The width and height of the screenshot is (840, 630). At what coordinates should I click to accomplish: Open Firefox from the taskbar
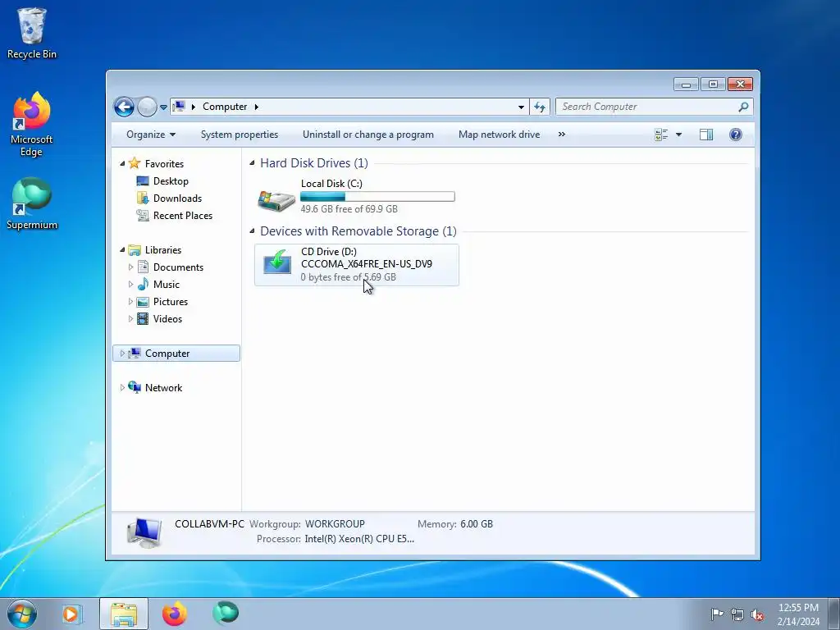click(175, 614)
